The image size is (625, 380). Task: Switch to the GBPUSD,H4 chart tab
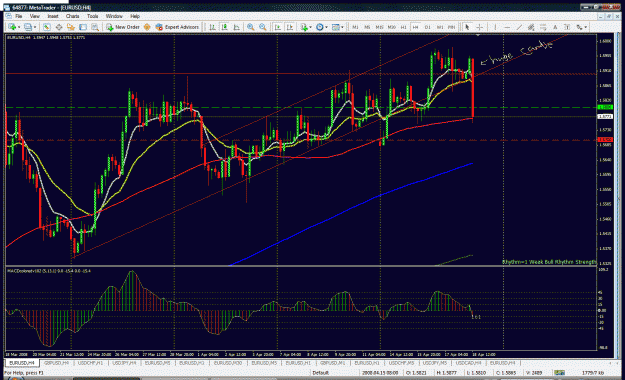point(56,363)
